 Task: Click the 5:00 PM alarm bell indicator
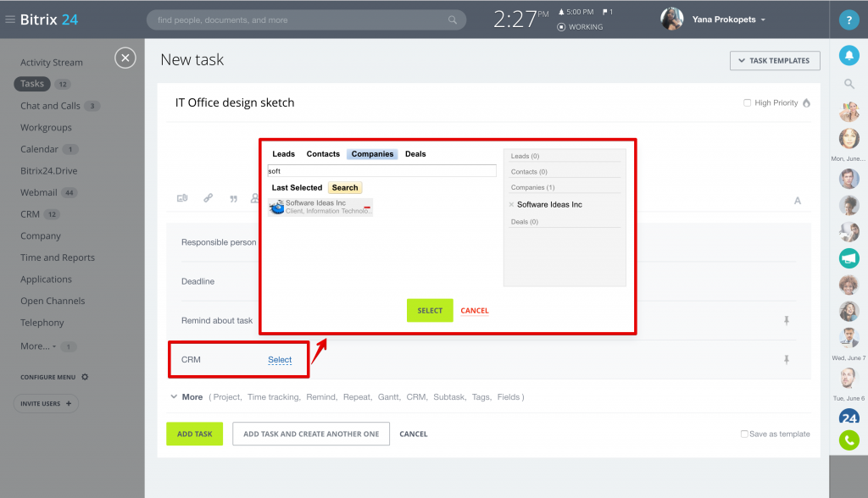tap(576, 12)
